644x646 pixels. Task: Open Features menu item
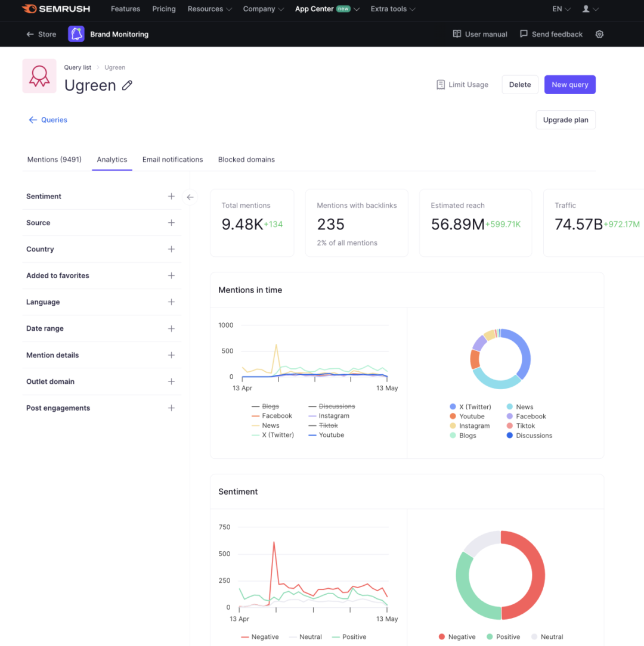125,9
